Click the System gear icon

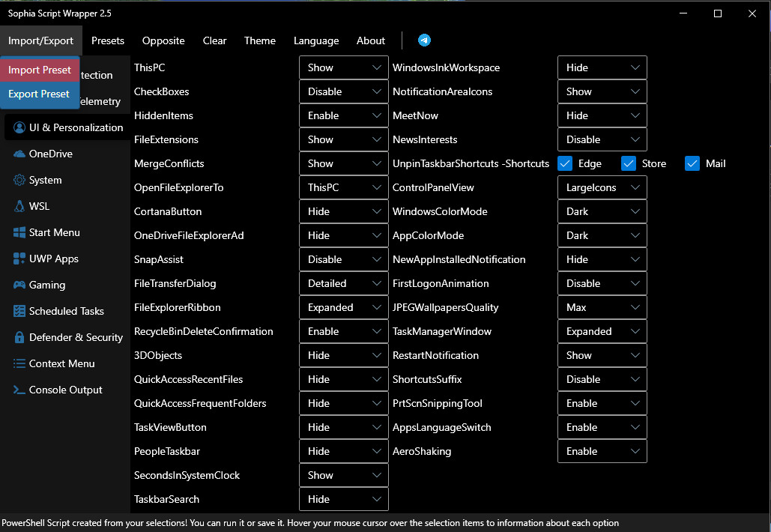tap(19, 180)
